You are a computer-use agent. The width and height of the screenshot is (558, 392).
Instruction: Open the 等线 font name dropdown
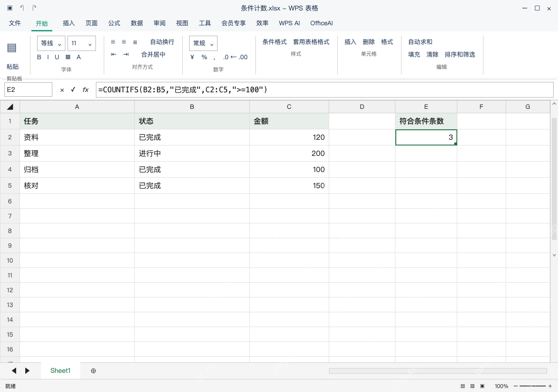[x=51, y=43]
